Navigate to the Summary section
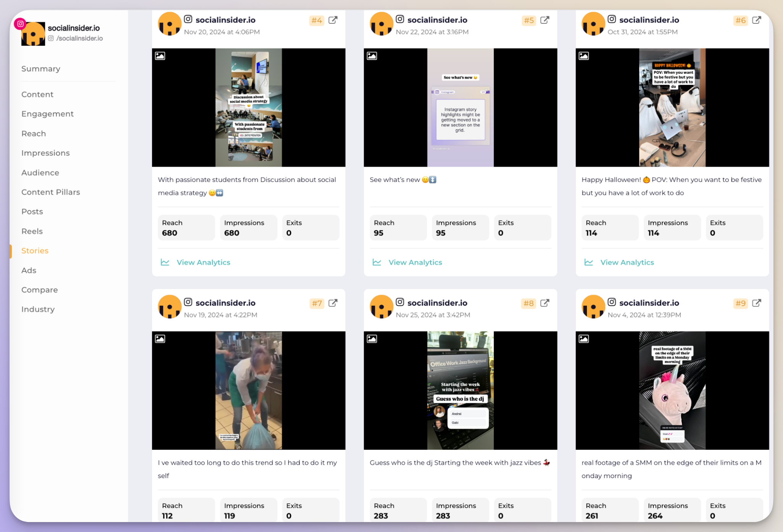Screen dimensions: 783x532 pyautogui.click(x=41, y=68)
